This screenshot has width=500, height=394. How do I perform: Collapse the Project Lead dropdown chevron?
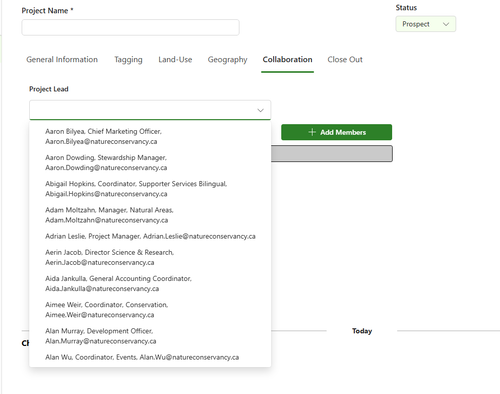click(260, 110)
